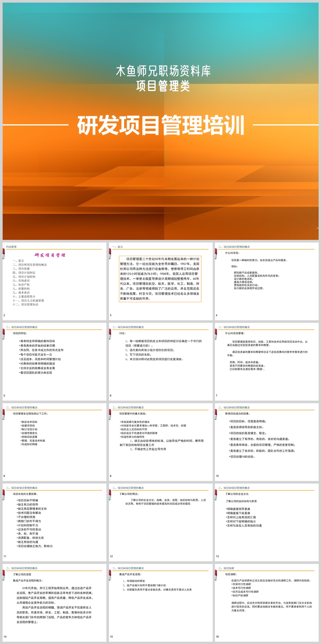Viewport: 321px width, 644px height.
Task: Click 十二、项目管理知识 in the contents list
Action: pyautogui.click(x=26, y=305)
